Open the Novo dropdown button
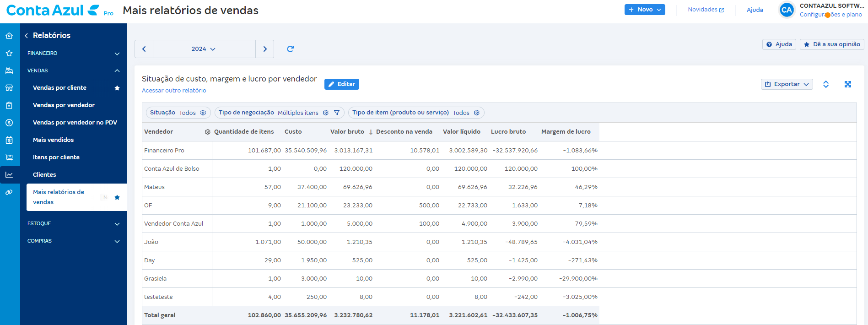Image resolution: width=868 pixels, height=325 pixels. click(645, 10)
